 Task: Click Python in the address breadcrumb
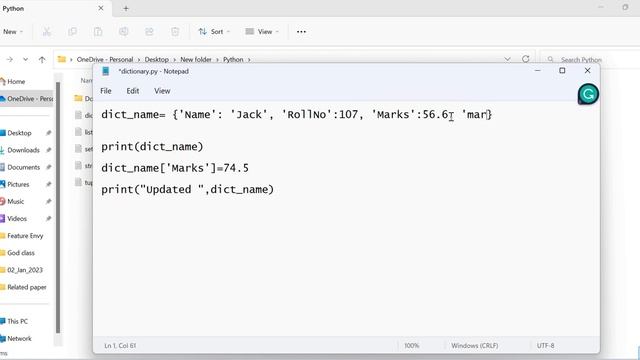(233, 60)
